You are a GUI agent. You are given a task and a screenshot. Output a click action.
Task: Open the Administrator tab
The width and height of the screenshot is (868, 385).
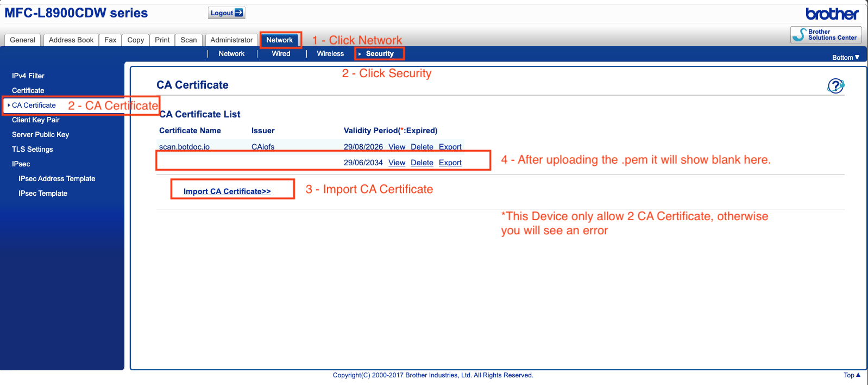coord(231,40)
